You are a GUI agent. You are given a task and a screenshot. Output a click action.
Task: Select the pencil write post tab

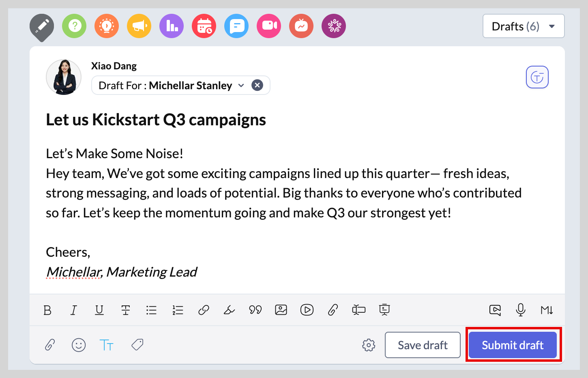pyautogui.click(x=42, y=27)
